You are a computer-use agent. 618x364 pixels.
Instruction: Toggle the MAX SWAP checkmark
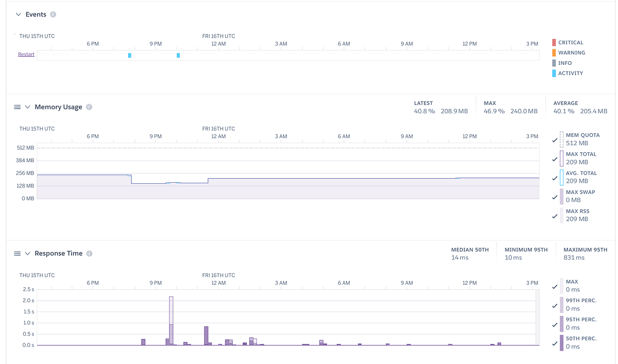[555, 196]
